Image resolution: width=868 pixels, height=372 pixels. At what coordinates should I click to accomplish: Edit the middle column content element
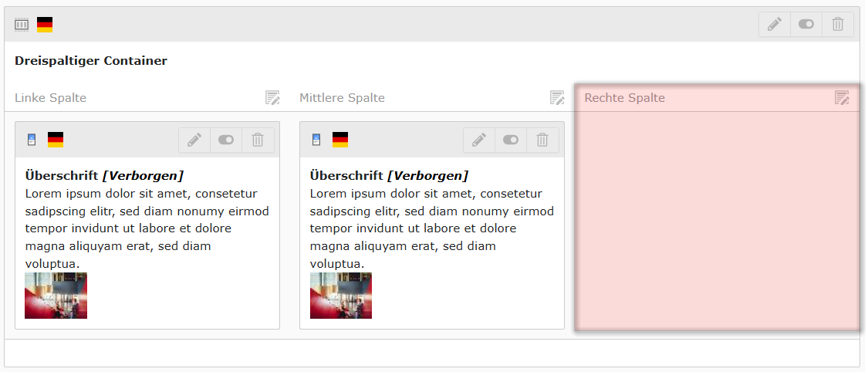tap(479, 140)
